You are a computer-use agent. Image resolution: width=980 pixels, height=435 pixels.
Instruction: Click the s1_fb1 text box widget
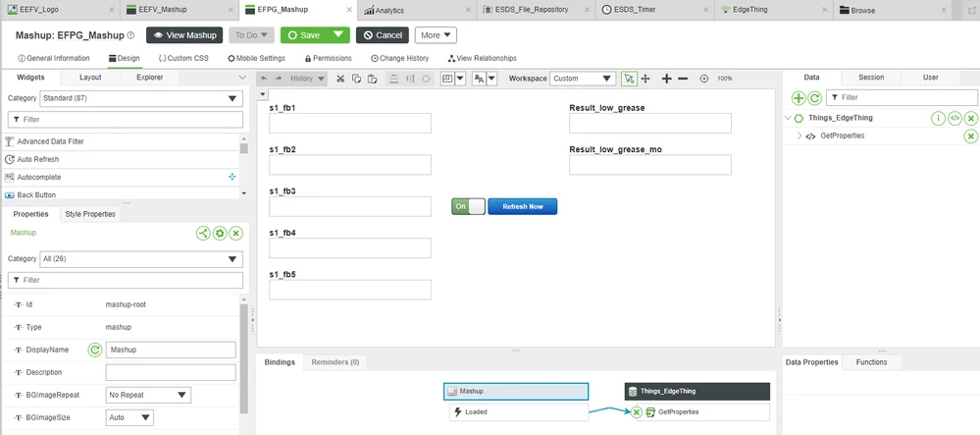click(x=350, y=124)
